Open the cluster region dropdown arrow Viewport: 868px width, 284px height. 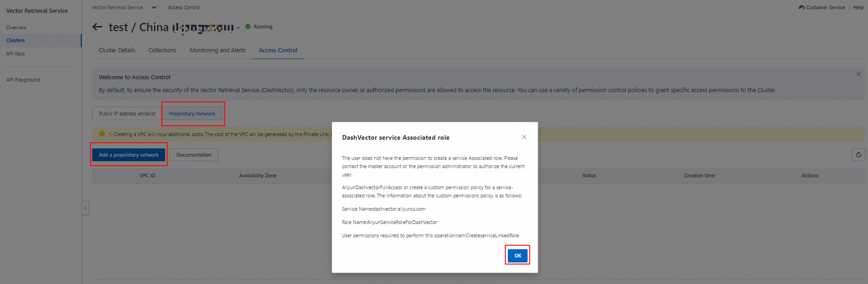pyautogui.click(x=238, y=27)
